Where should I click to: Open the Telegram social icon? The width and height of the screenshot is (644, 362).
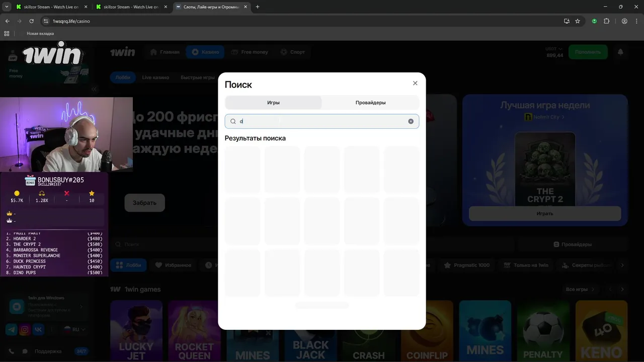(11, 330)
